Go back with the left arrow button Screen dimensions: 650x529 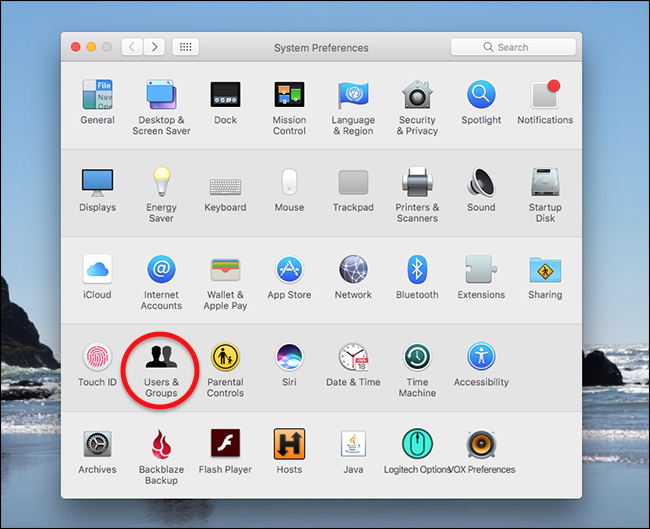coord(132,47)
